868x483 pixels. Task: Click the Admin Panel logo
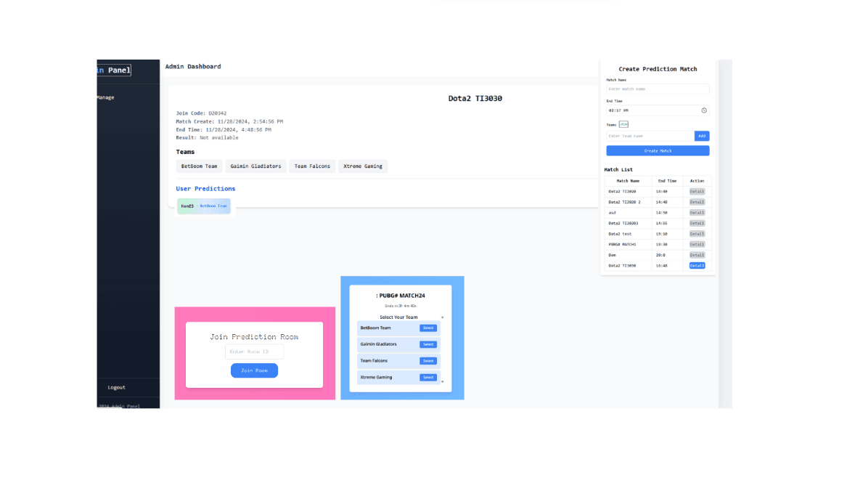[114, 70]
